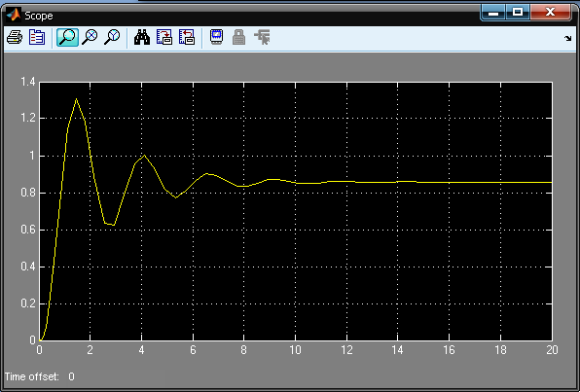Open the signal selector icon

click(262, 37)
